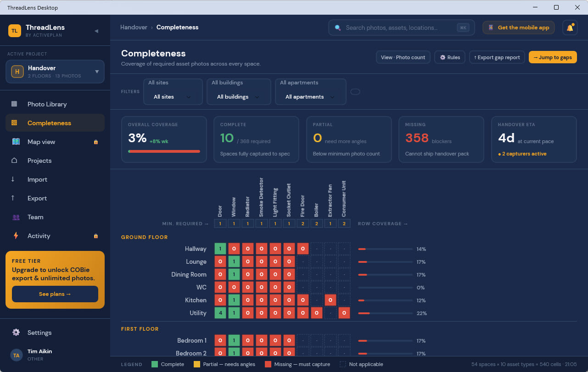Click the Bedroom 1 row label
This screenshot has width=588, height=372.
pos(192,341)
